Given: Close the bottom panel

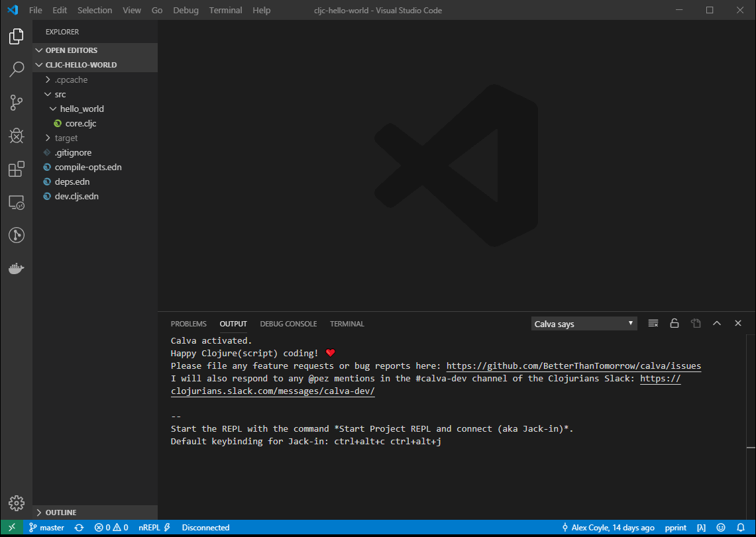Looking at the screenshot, I should coord(738,323).
